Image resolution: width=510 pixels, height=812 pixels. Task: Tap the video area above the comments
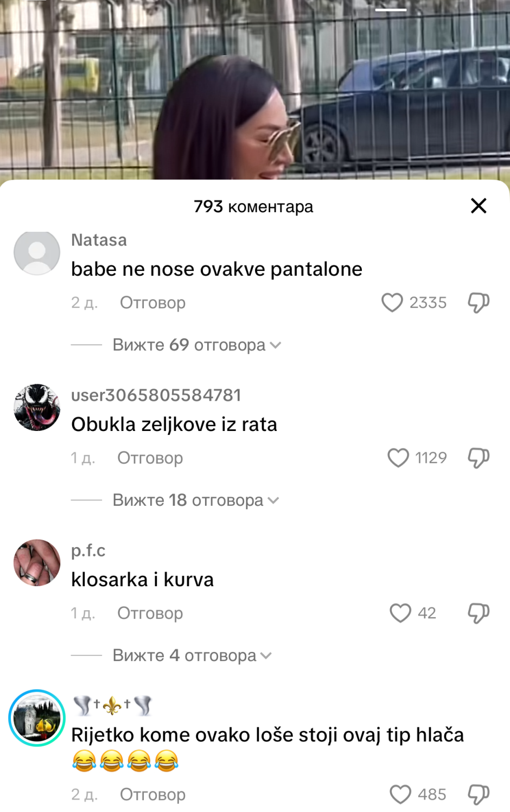tap(255, 90)
